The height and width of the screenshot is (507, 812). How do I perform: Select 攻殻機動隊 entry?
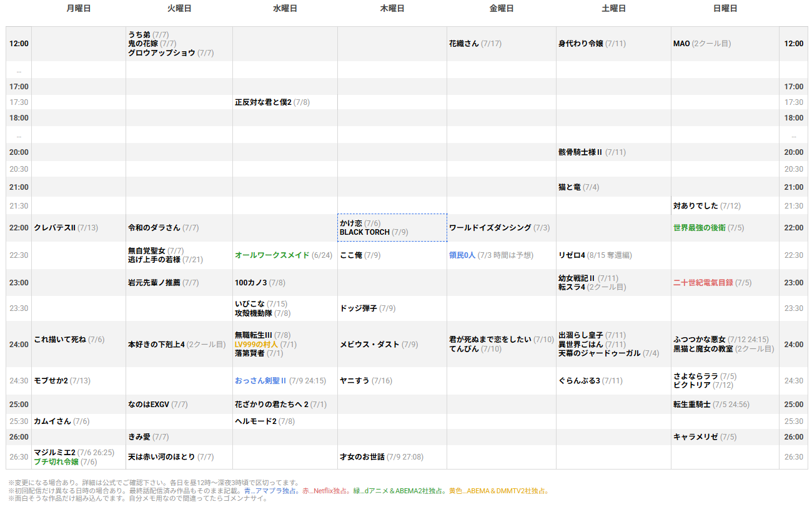(x=254, y=313)
